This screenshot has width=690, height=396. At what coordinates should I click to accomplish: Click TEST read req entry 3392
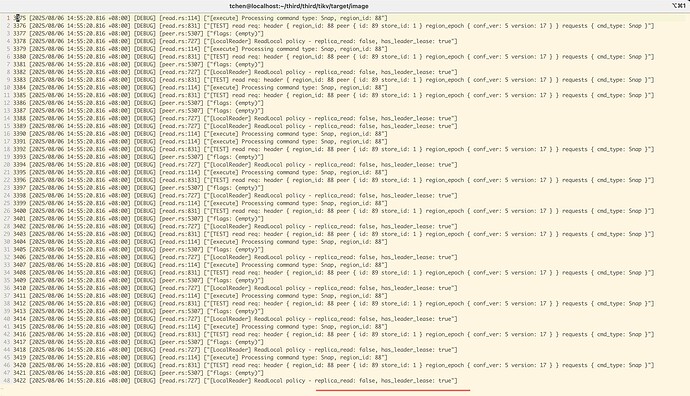334,149
